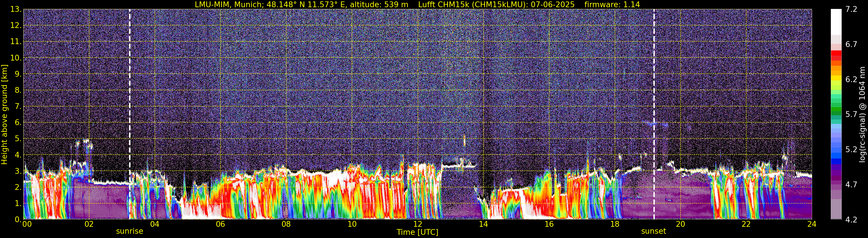868x238 pixels.
Task: Click the green segment of the colorbar
Action: (x=836, y=109)
